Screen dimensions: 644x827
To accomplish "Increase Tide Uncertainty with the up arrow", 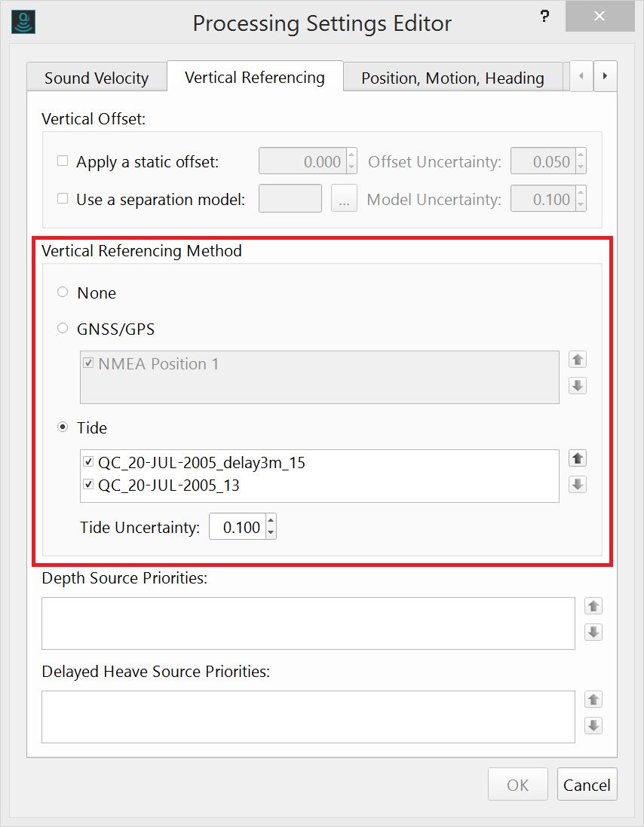I will tap(269, 522).
